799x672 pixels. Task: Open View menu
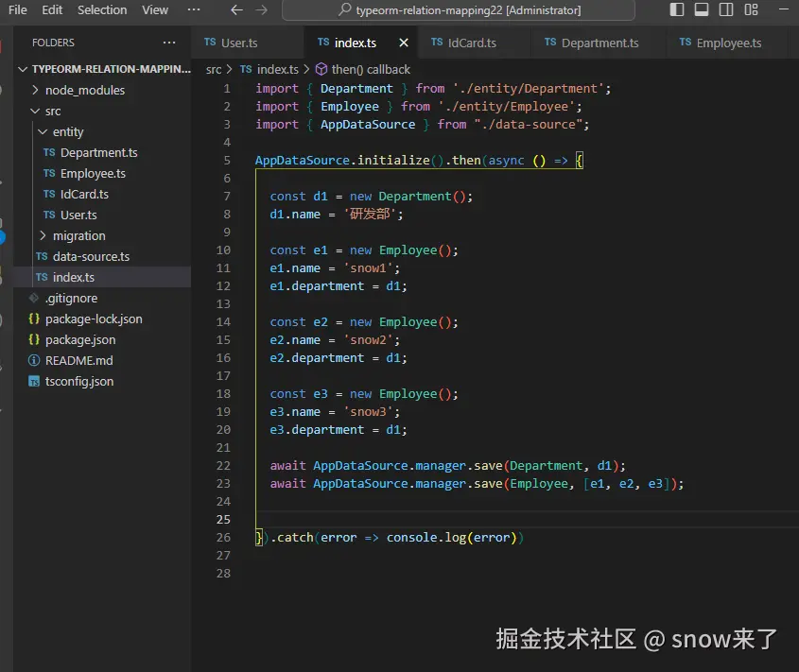point(155,10)
